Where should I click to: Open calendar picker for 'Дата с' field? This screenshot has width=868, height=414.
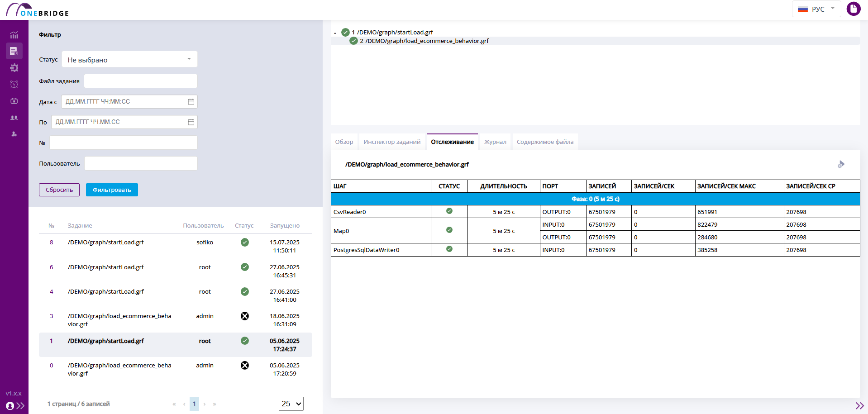[191, 101]
